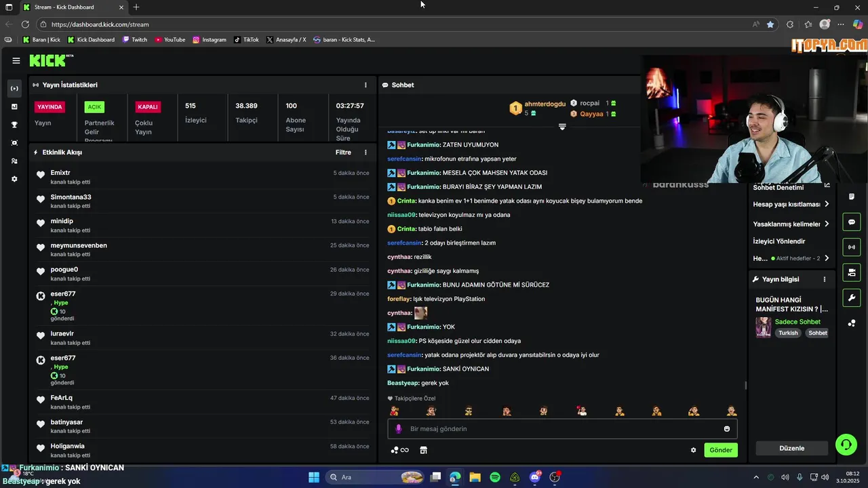Select the Stream - Kick Dashboard tab
868x488 pixels.
(74, 7)
